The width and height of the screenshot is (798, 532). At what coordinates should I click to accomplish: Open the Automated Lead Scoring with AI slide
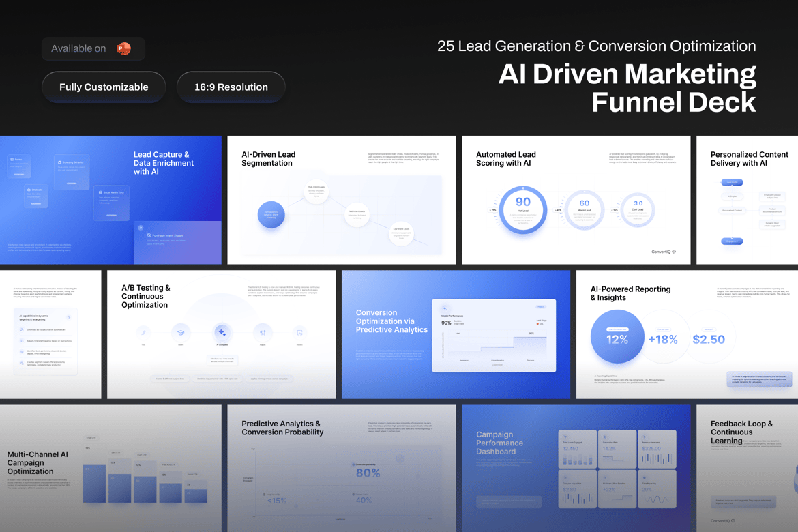576,200
